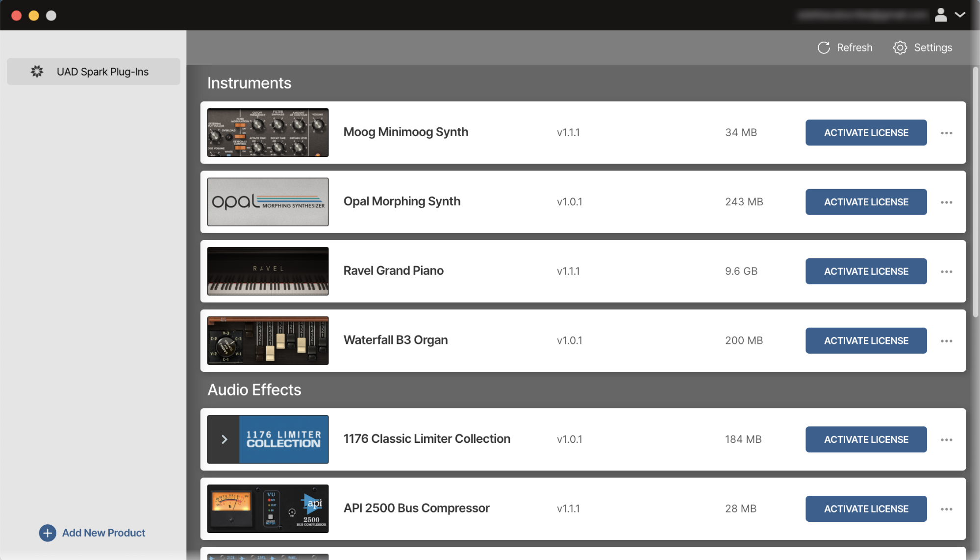Expand the 1176 Limiter Collection chevron
Screen dimensions: 980x560
(224, 439)
